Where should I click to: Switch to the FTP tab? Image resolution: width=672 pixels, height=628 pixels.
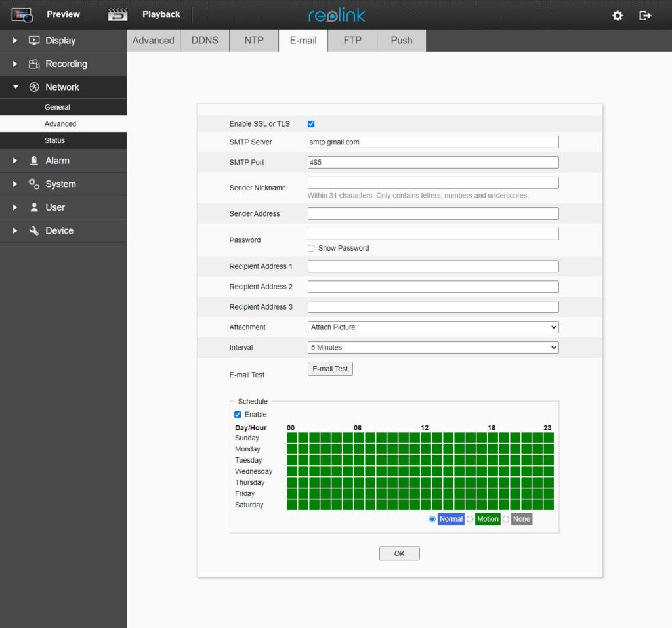click(352, 40)
